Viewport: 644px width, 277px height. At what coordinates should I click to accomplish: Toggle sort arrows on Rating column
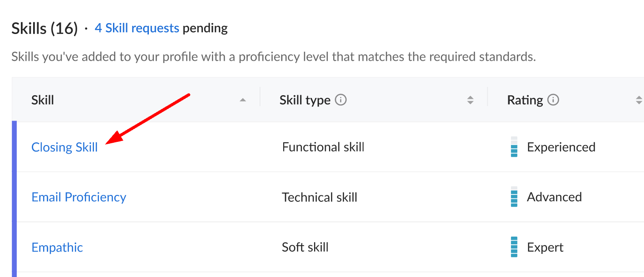[639, 100]
